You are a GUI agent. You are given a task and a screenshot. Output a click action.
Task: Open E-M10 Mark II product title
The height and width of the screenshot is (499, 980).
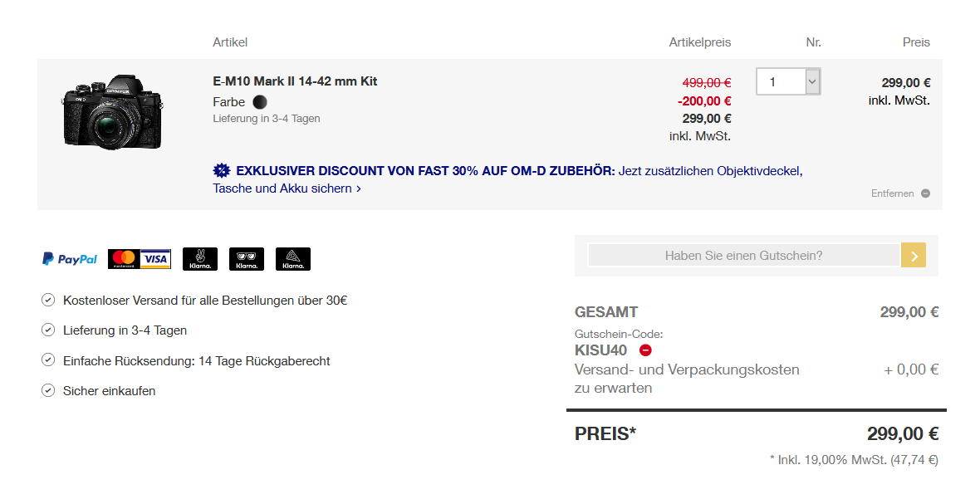(295, 81)
